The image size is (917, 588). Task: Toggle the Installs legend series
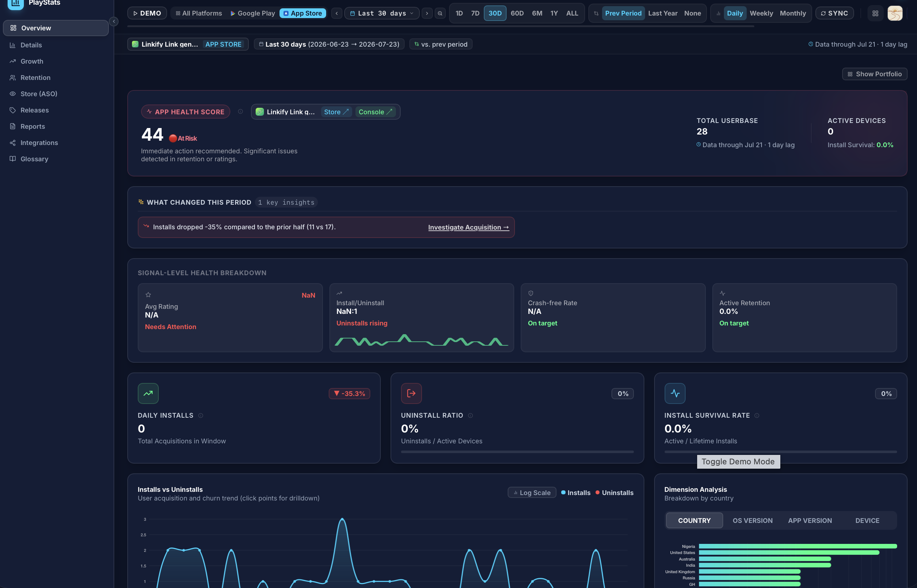[x=576, y=493]
